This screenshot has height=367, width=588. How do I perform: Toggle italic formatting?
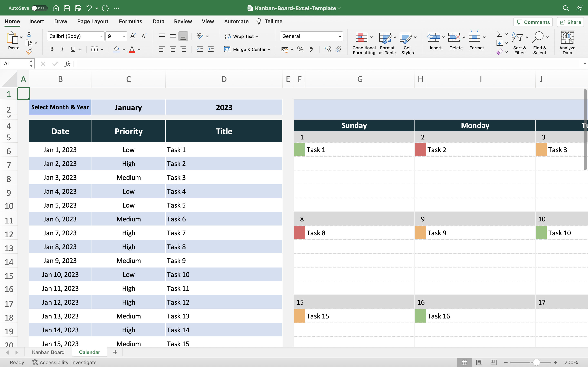[x=62, y=49]
